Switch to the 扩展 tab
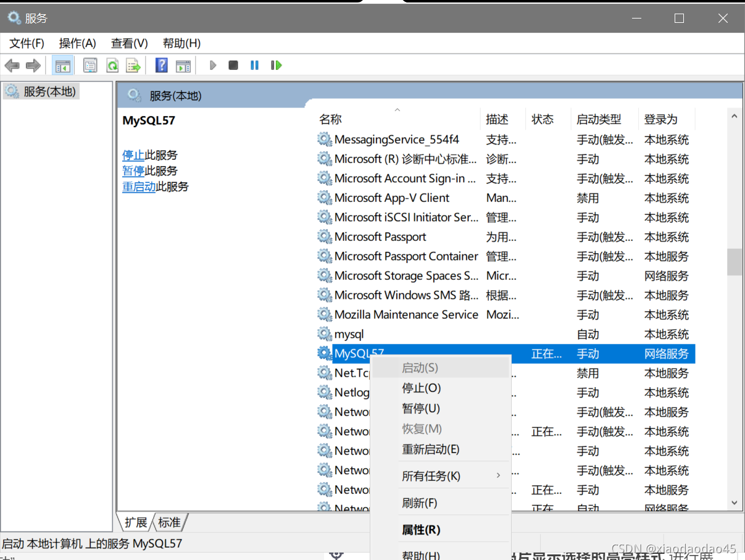Screen dimensions: 745x560 click(x=136, y=522)
